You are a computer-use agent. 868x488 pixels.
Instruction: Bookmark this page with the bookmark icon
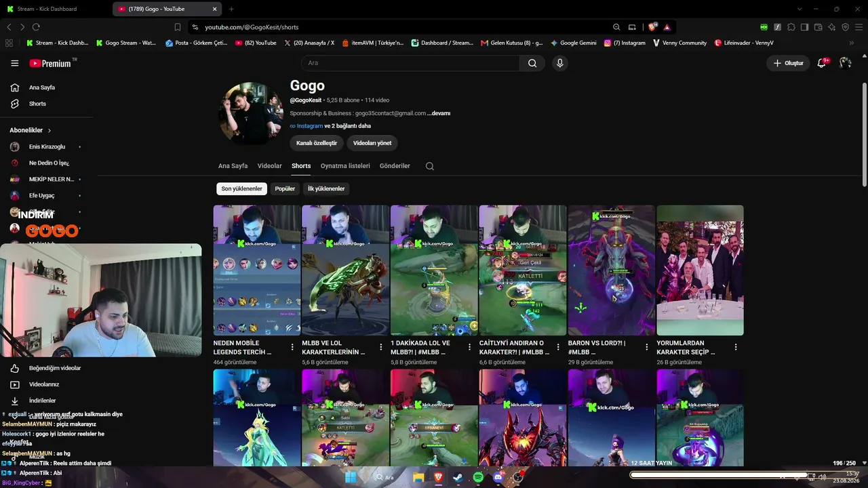coord(178,27)
